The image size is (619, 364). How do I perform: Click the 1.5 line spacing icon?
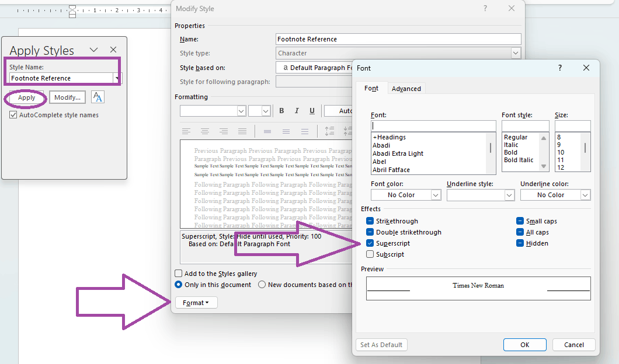286,131
